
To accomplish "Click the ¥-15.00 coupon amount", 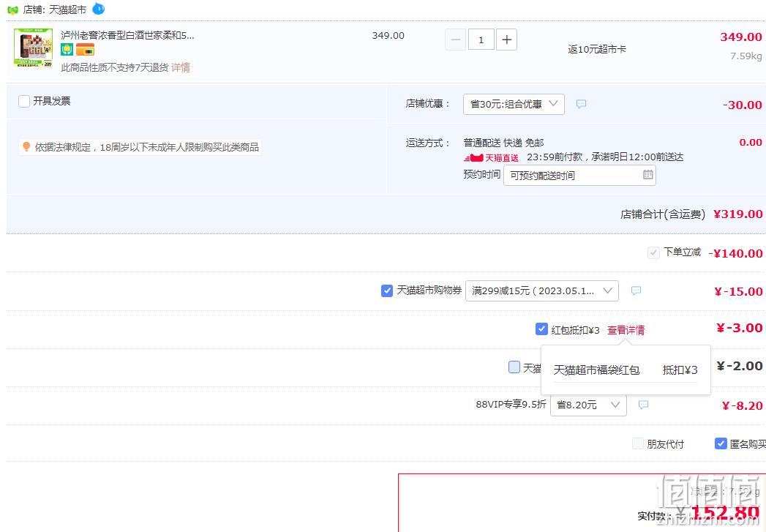I will [x=738, y=292].
